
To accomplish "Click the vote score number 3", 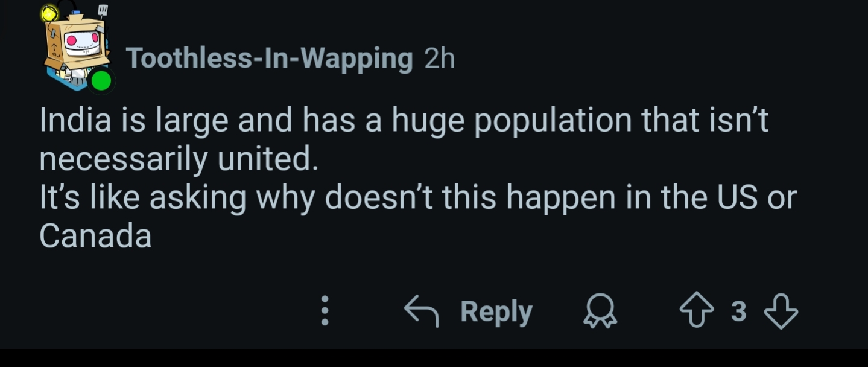I will click(738, 311).
